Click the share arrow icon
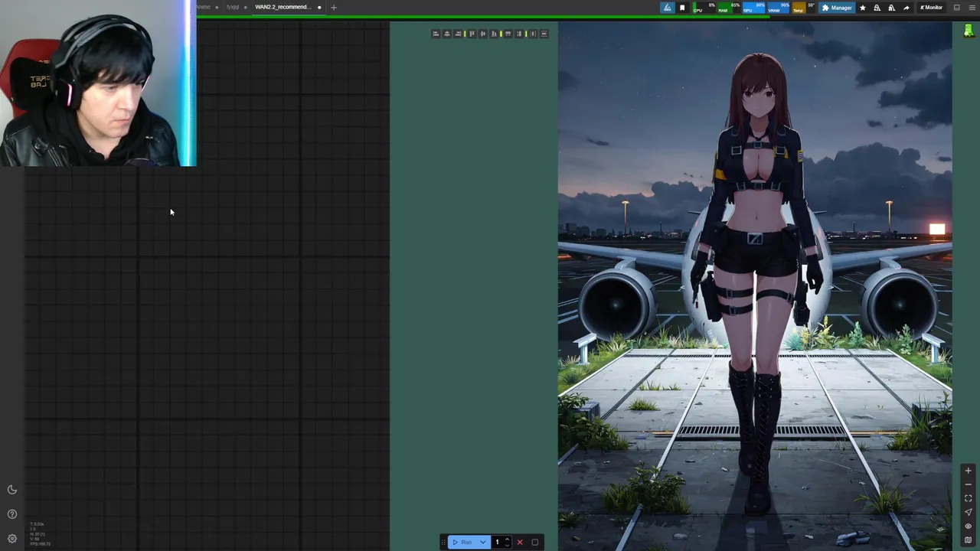This screenshot has height=551, width=980. tap(906, 8)
